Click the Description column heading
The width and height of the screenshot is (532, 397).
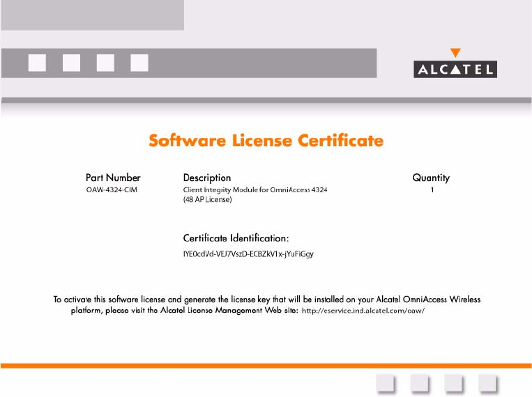(x=207, y=178)
